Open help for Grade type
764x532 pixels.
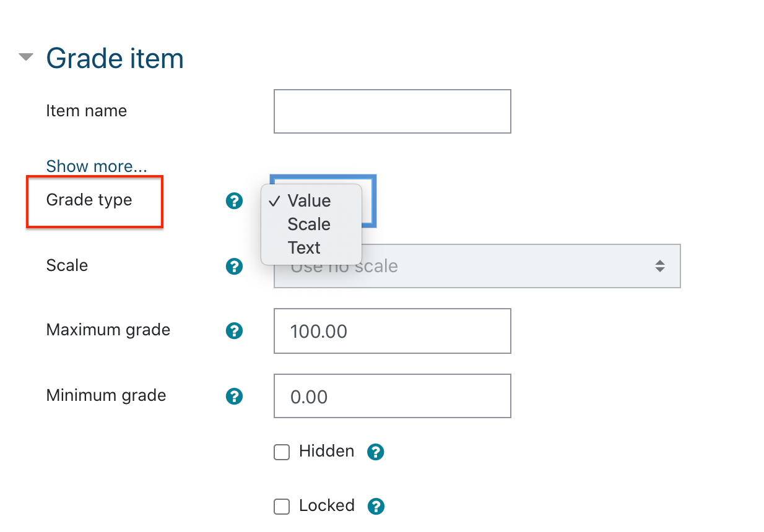[234, 200]
